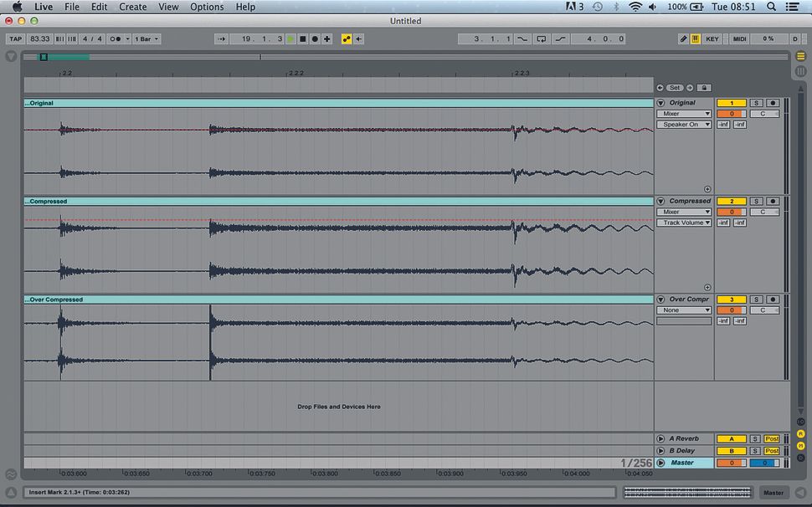Toggle the Loop switch icon
Viewport: 812px width, 507px height.
540,38
